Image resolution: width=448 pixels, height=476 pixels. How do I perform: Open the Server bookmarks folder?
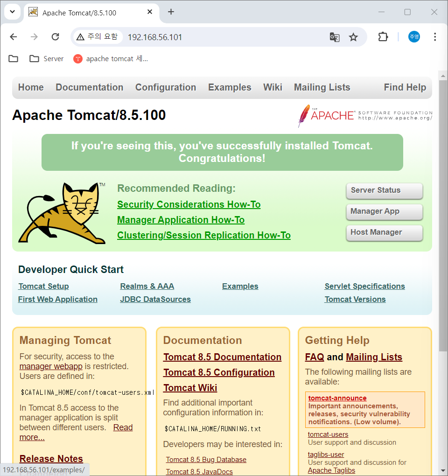[x=47, y=59]
